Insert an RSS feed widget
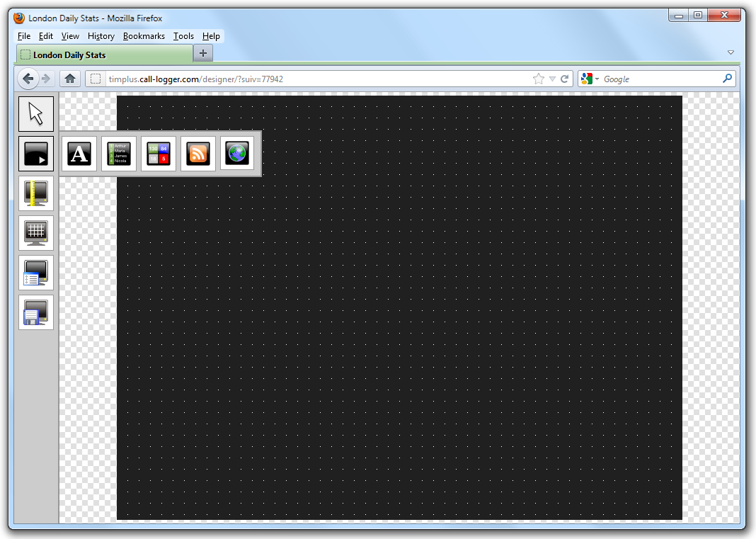 (x=197, y=154)
